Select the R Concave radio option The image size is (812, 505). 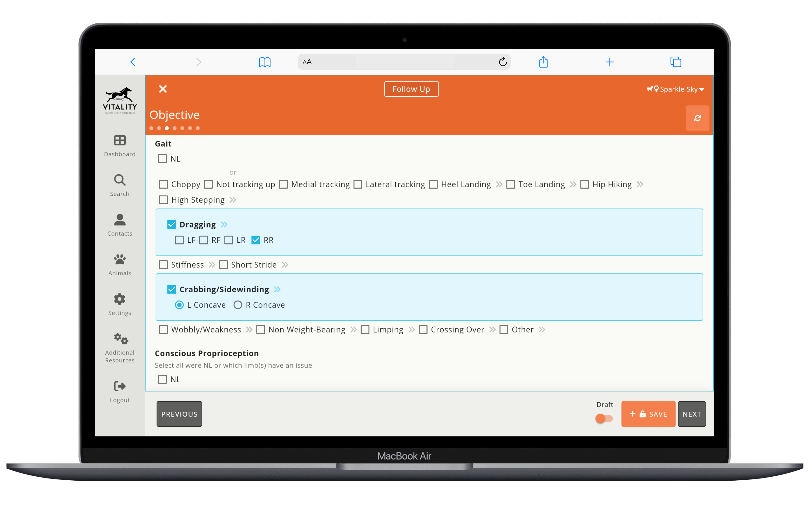238,305
